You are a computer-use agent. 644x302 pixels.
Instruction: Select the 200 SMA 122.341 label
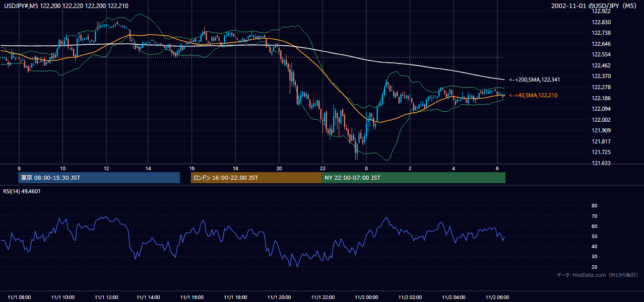[x=534, y=80]
